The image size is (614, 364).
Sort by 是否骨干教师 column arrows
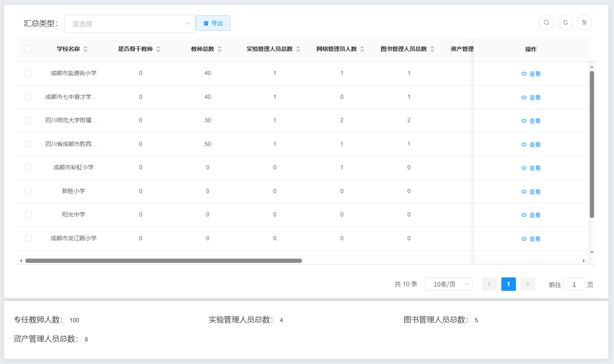click(158, 49)
